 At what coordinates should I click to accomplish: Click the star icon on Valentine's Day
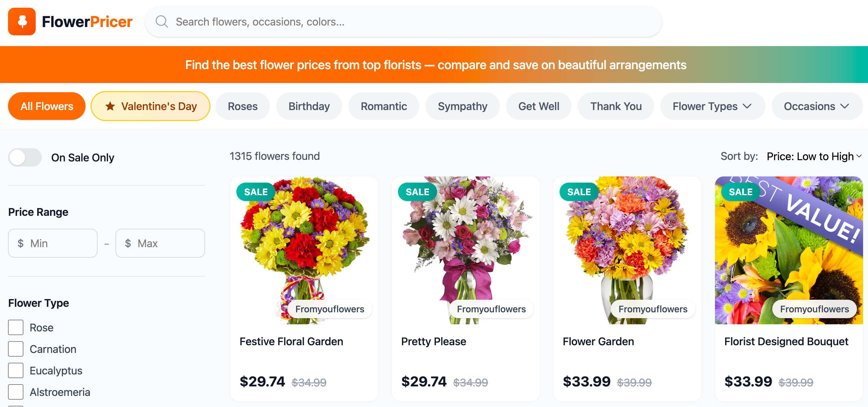pyautogui.click(x=110, y=106)
